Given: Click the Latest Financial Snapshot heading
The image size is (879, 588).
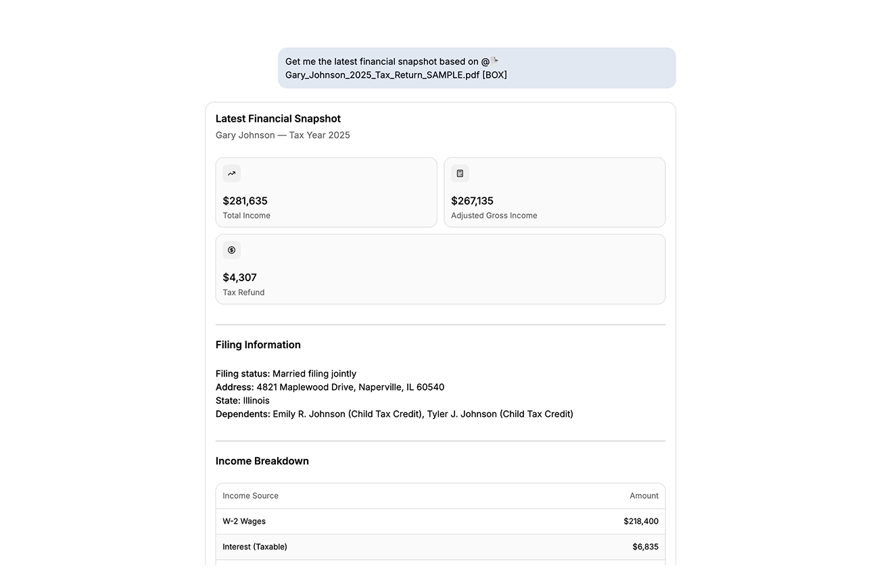Looking at the screenshot, I should click(278, 119).
